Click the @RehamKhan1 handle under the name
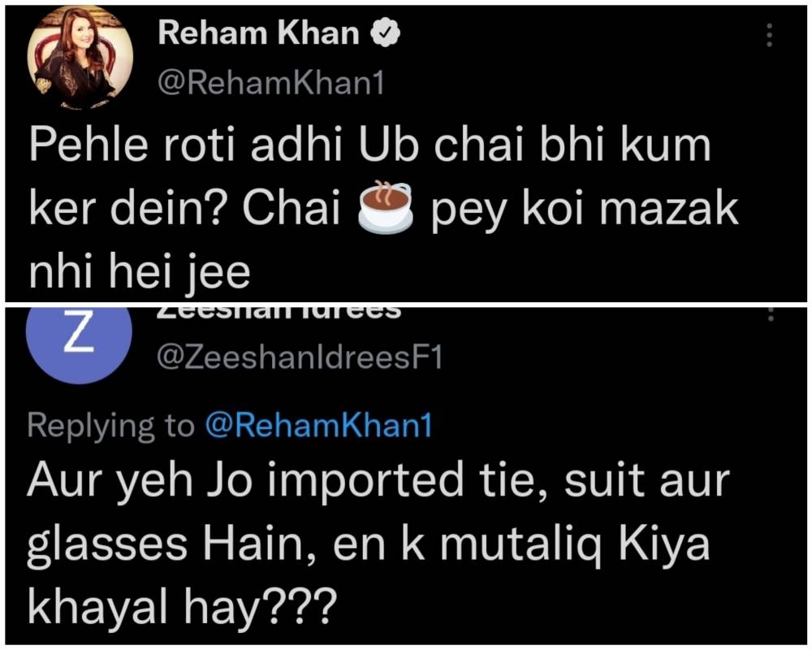 pyautogui.click(x=268, y=81)
